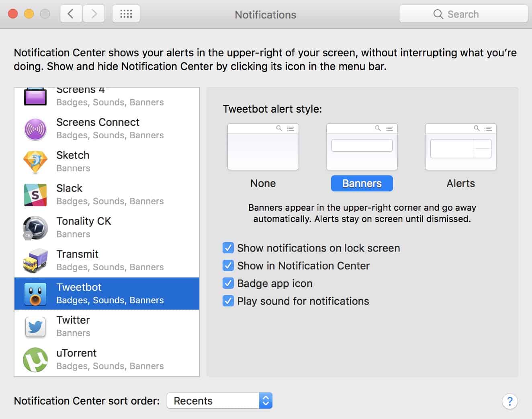Select Screens Connect in the list
The image size is (532, 419).
[107, 129]
